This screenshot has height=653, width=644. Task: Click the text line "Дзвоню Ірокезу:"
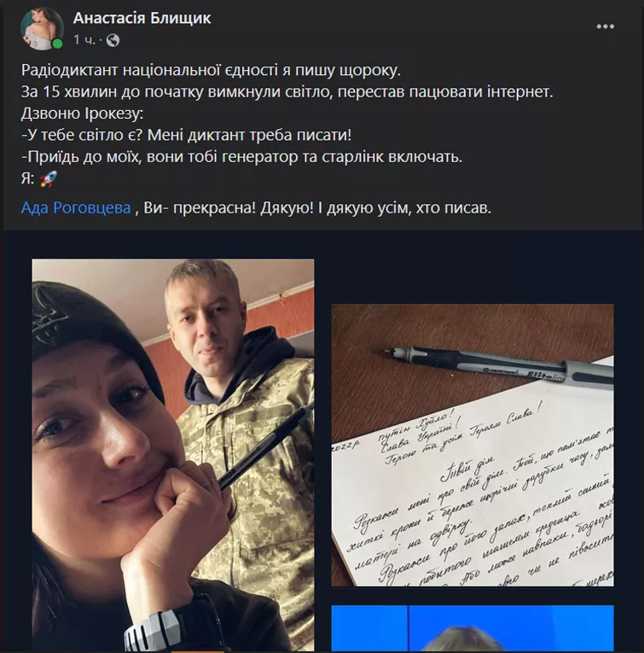point(83,114)
